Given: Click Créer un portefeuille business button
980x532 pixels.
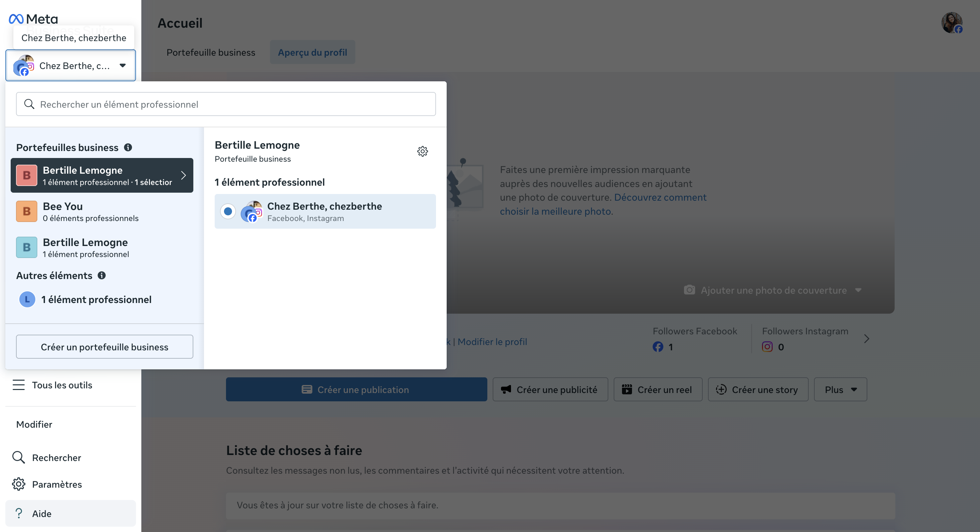Looking at the screenshot, I should click(104, 347).
